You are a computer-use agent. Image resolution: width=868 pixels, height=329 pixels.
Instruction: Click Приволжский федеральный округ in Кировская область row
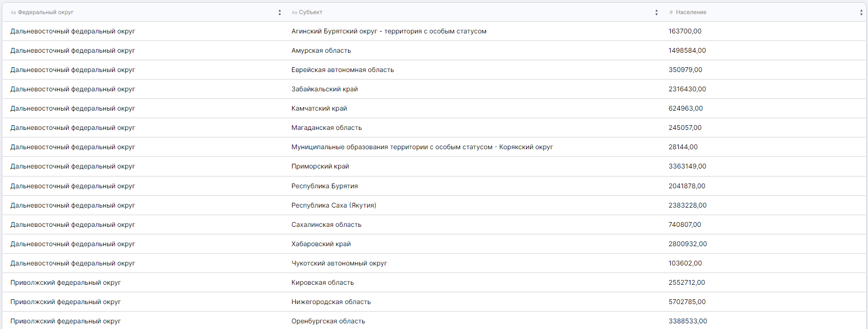pos(65,282)
